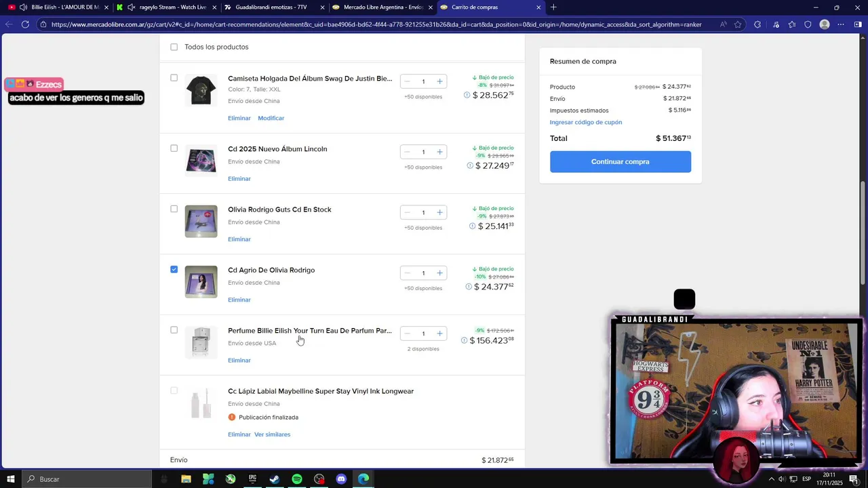Open File Explorer from taskbar
The width and height of the screenshot is (868, 488).
pos(186,479)
